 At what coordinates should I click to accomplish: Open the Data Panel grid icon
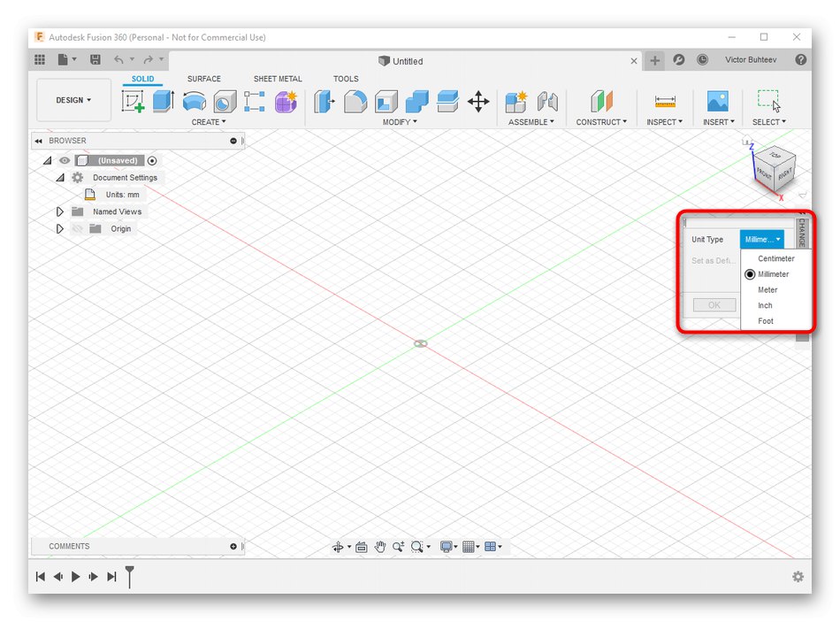pyautogui.click(x=40, y=59)
